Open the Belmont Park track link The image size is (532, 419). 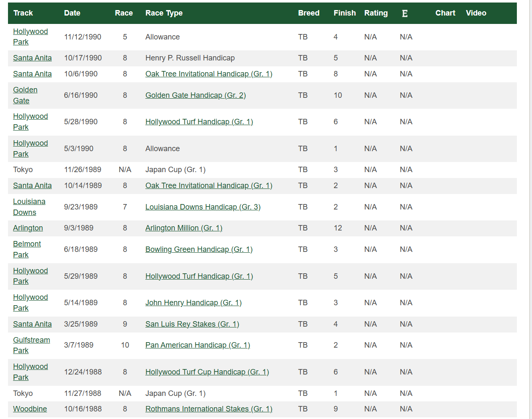point(27,249)
